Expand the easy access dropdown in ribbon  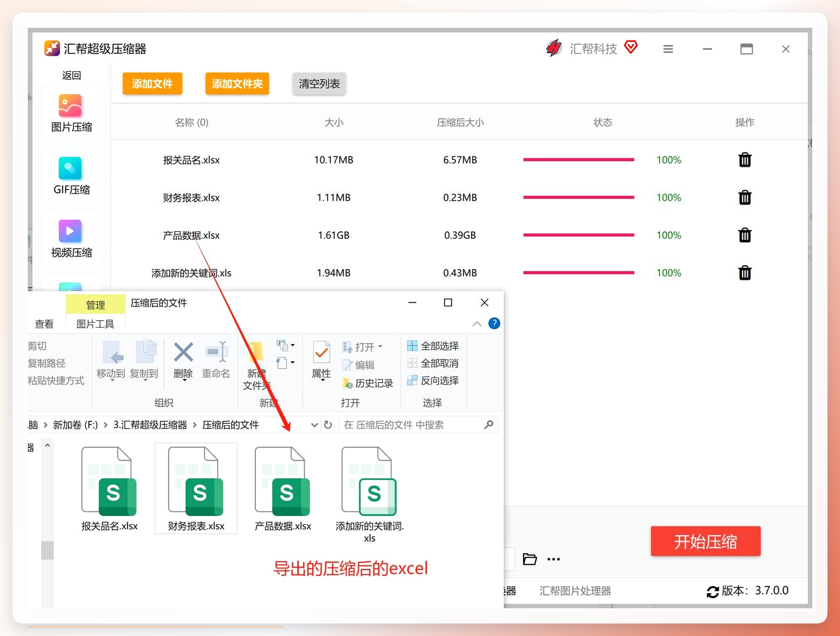pos(285,363)
